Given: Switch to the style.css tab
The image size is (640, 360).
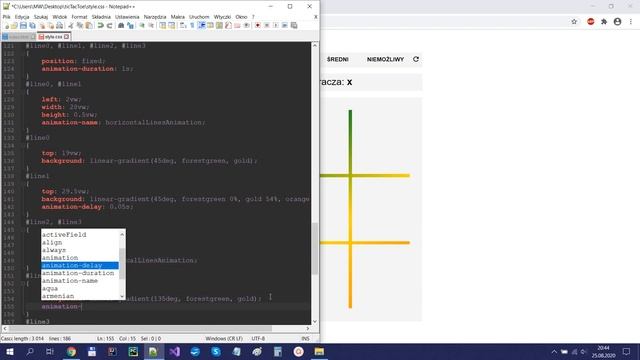Looking at the screenshot, I should point(53,37).
